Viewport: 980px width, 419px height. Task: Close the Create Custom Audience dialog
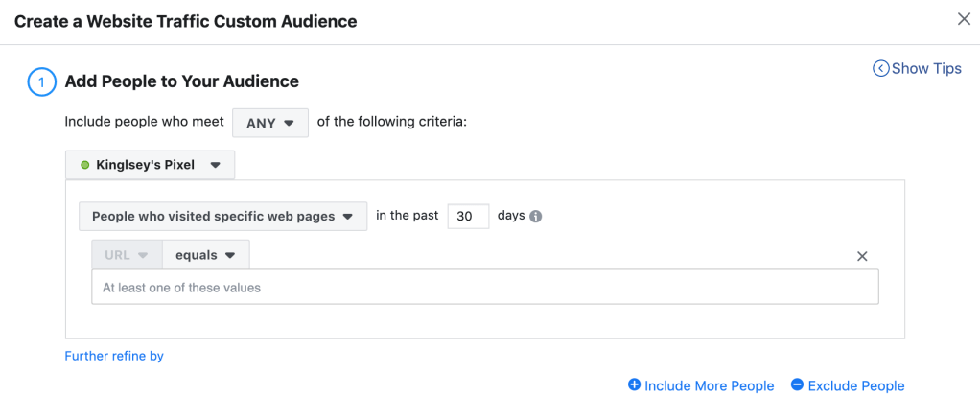pyautogui.click(x=964, y=19)
